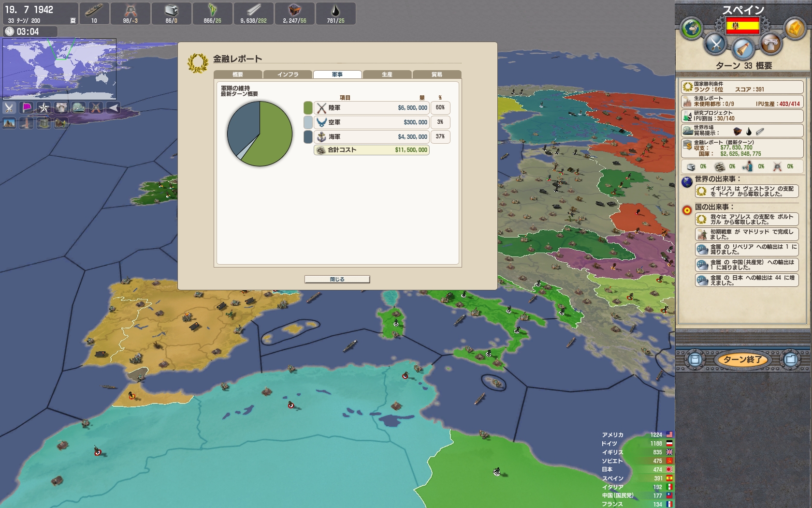
Task: Collapse map filters with the arrow icon
Action: 113,107
